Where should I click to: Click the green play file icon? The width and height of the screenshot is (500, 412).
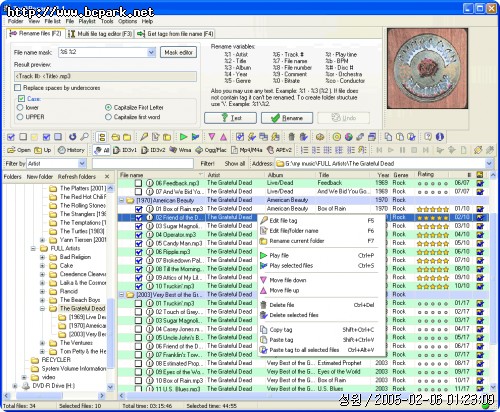[183, 137]
